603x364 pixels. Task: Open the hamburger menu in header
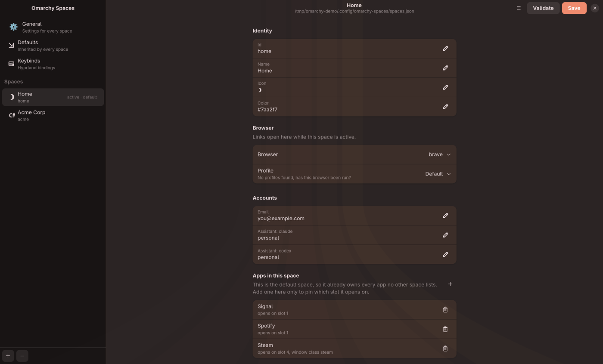click(519, 8)
